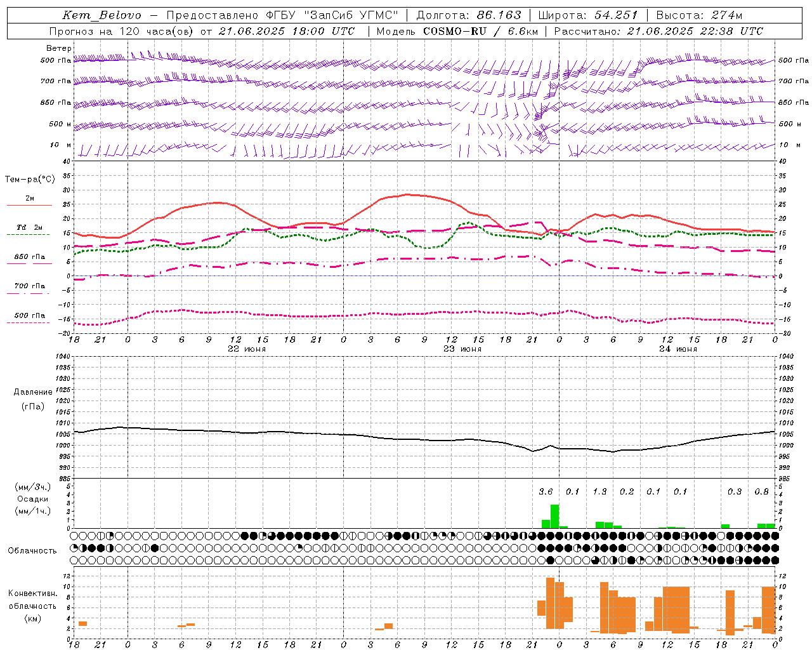The width and height of the screenshot is (812, 650).
Task: Click the "Ветер" wind panel label
Action: click(x=59, y=48)
